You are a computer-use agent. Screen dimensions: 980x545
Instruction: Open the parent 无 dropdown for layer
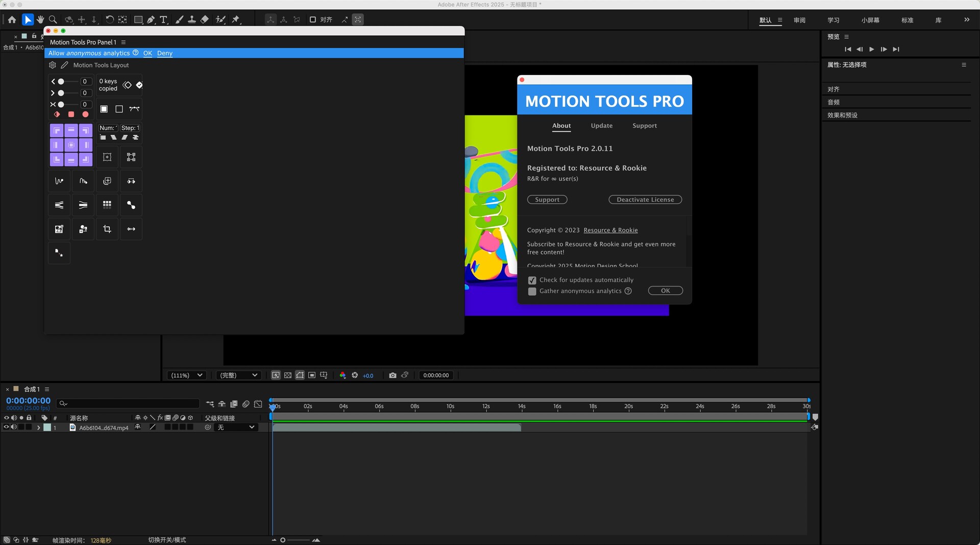click(x=236, y=428)
